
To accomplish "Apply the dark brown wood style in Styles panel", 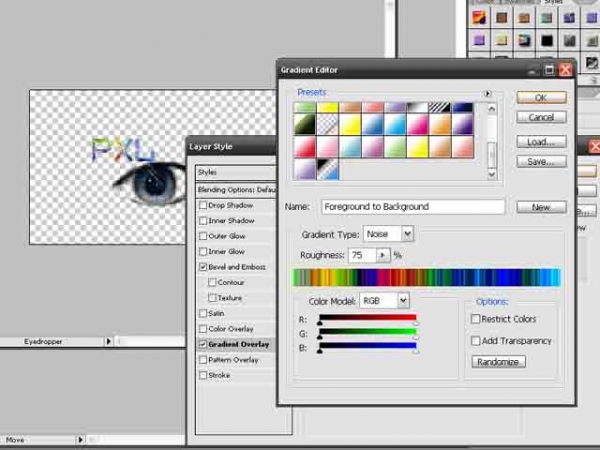I will (x=502, y=17).
